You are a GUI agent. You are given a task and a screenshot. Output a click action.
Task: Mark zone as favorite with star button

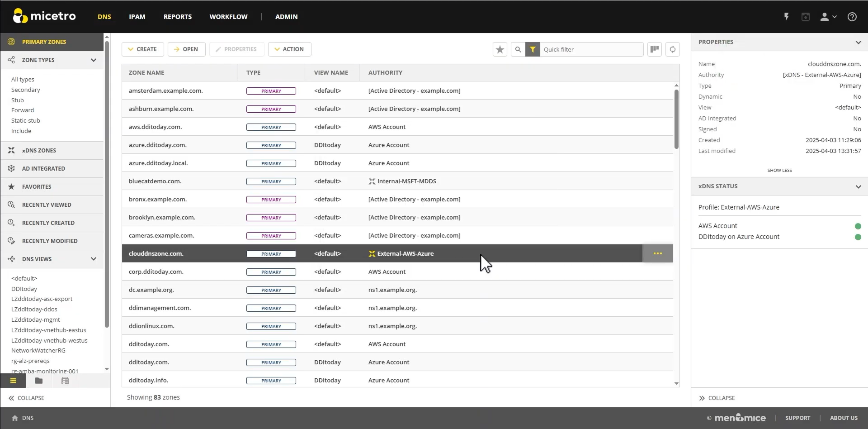[x=500, y=49]
